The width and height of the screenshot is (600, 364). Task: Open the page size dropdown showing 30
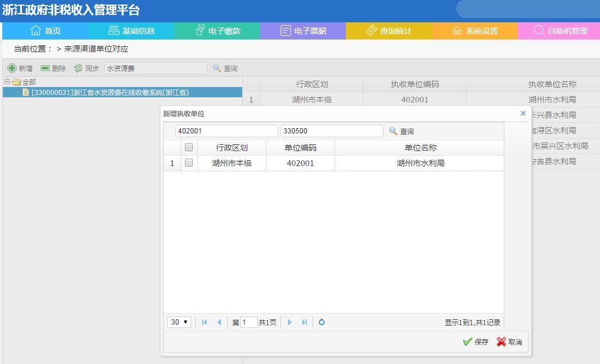tap(179, 322)
